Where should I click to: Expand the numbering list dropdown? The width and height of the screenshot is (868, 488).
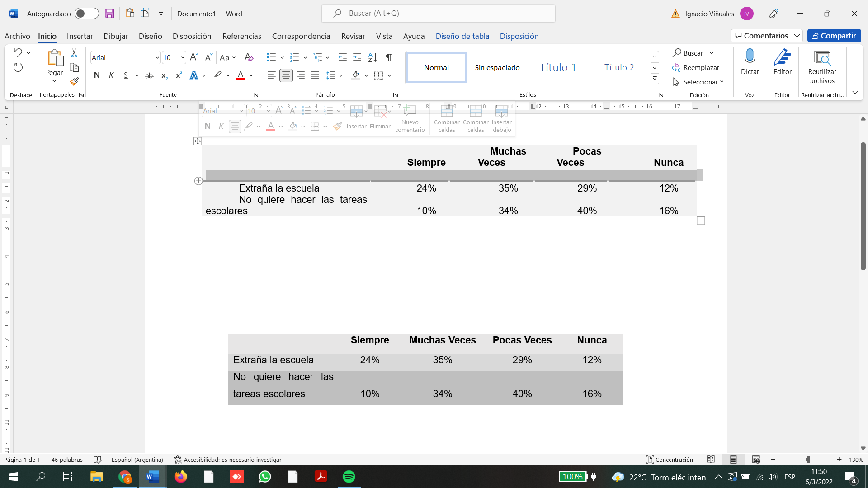click(306, 57)
